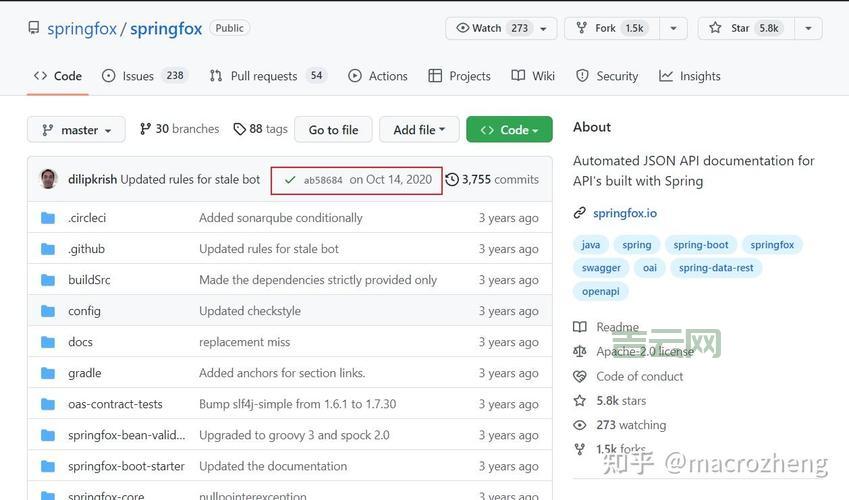Expand the Add file dropdown

tap(420, 130)
